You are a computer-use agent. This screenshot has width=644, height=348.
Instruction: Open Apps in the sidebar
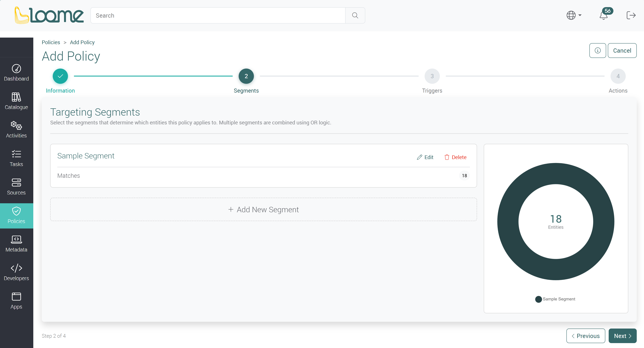17,301
